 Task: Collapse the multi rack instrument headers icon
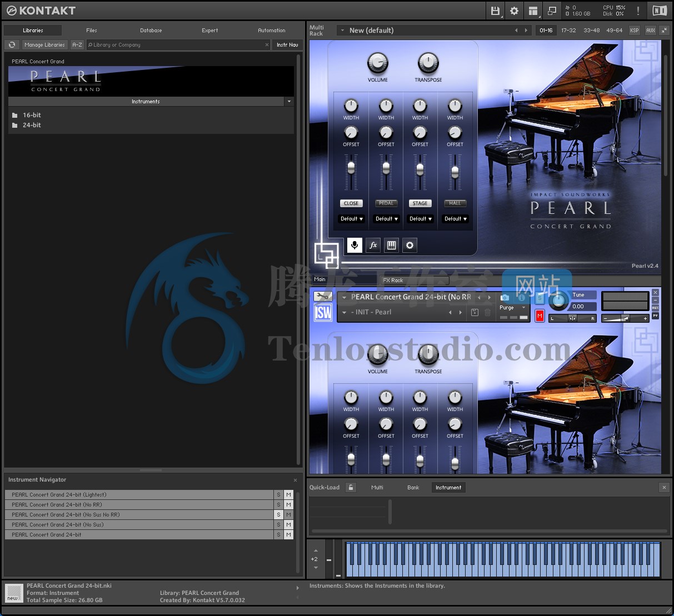pos(664,31)
